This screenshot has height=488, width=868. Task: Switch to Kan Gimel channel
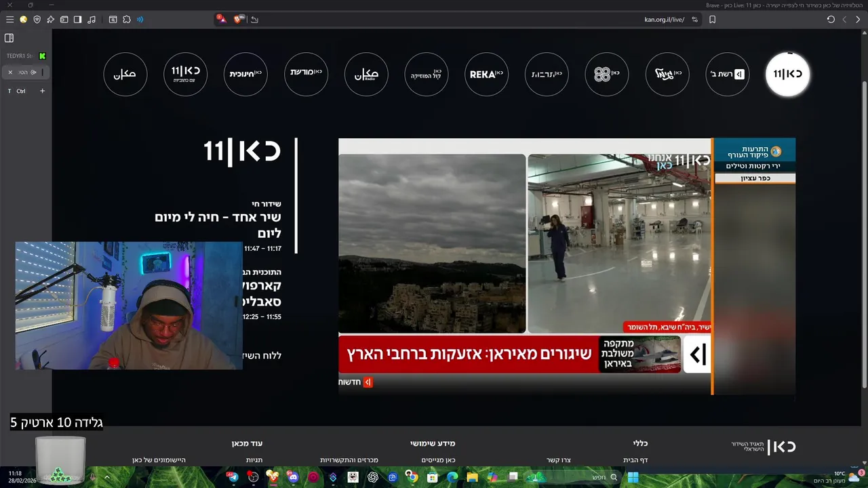coord(667,74)
